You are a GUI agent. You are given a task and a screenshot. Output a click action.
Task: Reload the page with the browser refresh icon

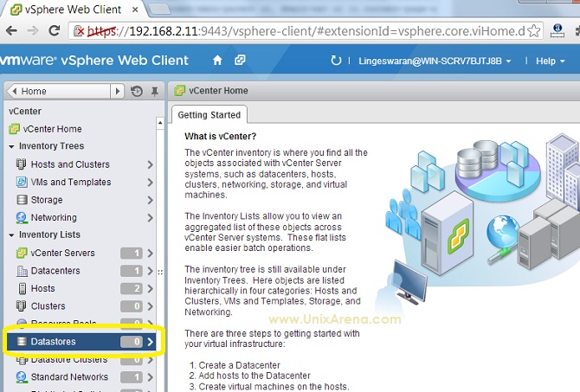click(x=55, y=30)
